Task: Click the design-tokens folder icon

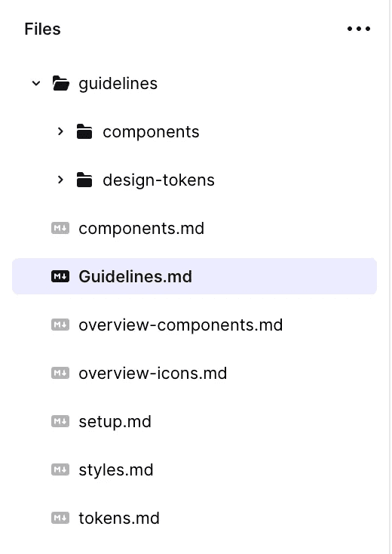Action: click(x=84, y=180)
